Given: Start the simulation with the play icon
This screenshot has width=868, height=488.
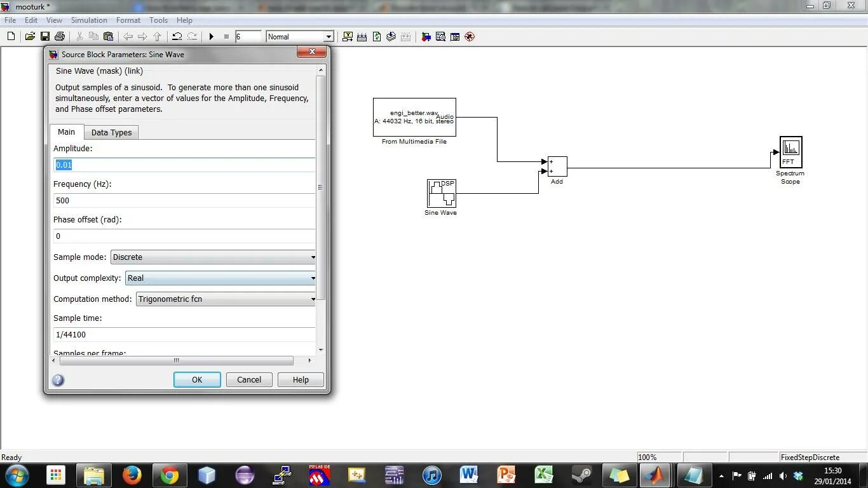Looking at the screenshot, I should (x=212, y=37).
